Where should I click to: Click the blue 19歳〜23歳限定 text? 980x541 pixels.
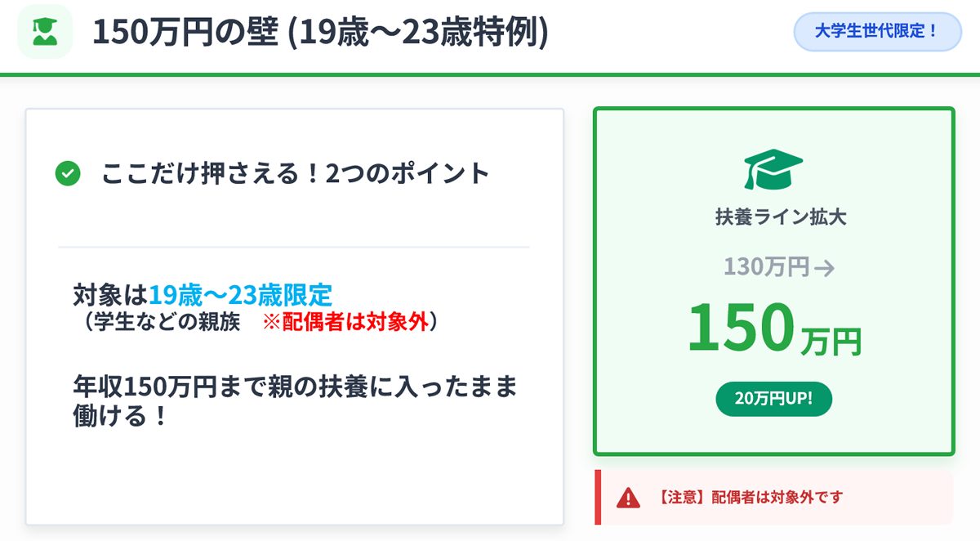tap(240, 294)
